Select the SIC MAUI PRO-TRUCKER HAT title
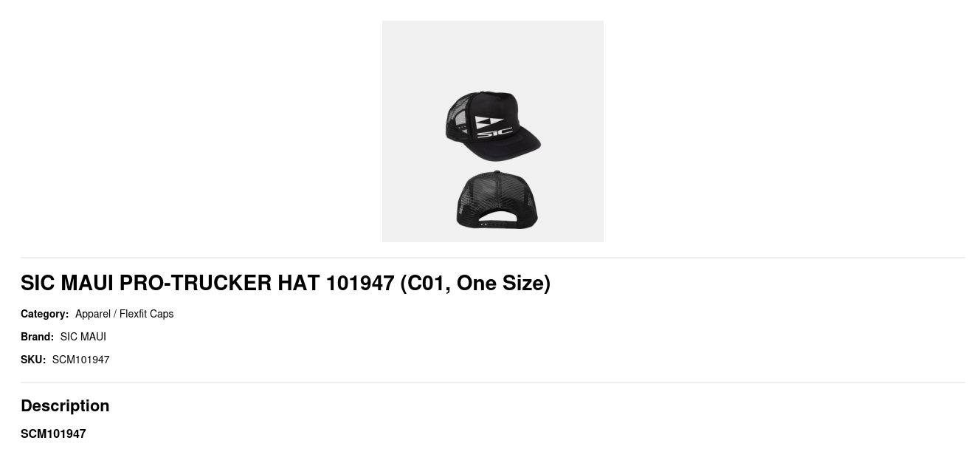Screen dimensions: 980x463 tap(286, 283)
